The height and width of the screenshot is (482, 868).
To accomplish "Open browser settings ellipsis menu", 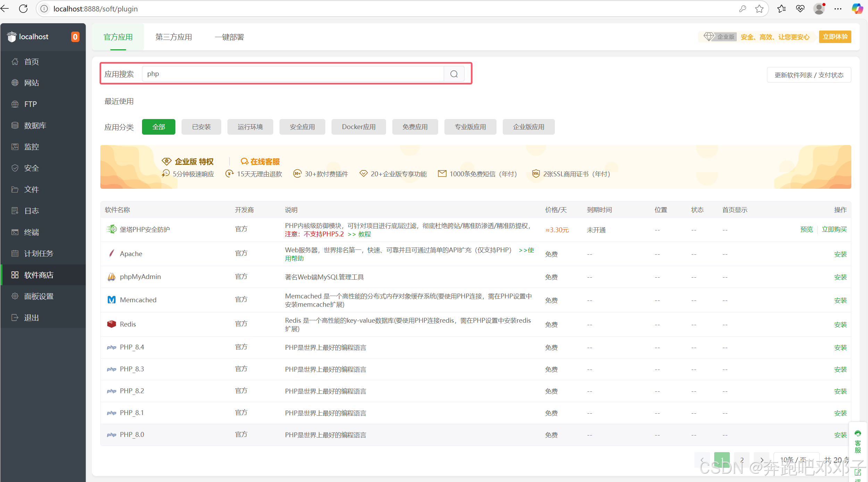I will (838, 9).
